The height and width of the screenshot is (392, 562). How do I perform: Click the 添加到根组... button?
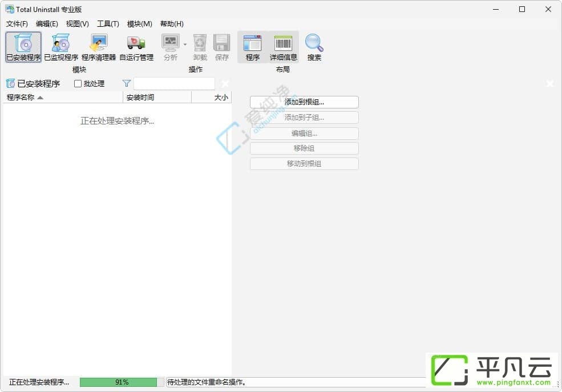[304, 102]
